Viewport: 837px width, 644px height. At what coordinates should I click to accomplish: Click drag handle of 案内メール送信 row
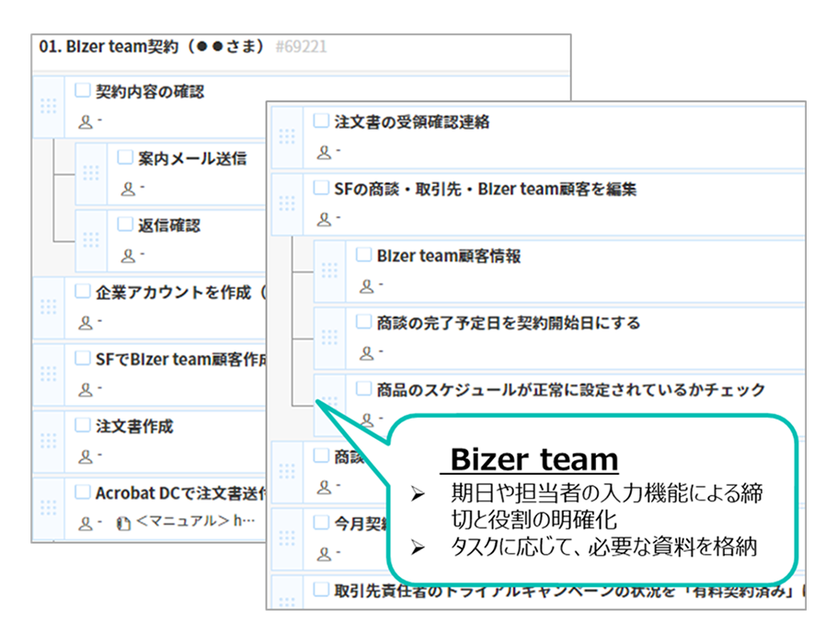pos(91,173)
